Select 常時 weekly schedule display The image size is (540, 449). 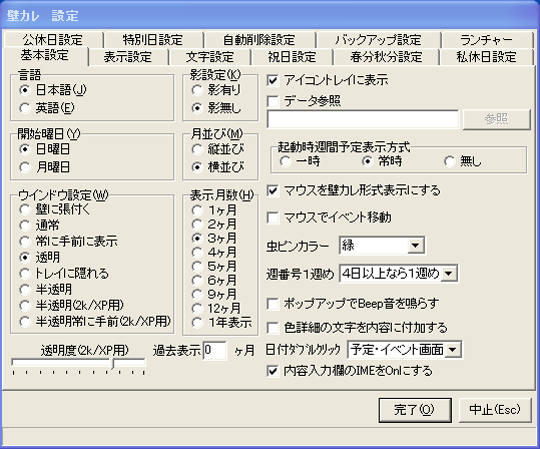point(382,161)
